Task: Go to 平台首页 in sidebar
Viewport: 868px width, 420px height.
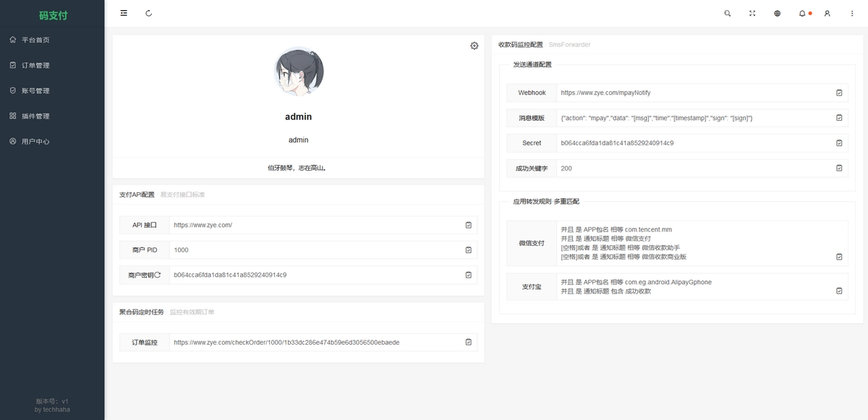Action: (35, 40)
